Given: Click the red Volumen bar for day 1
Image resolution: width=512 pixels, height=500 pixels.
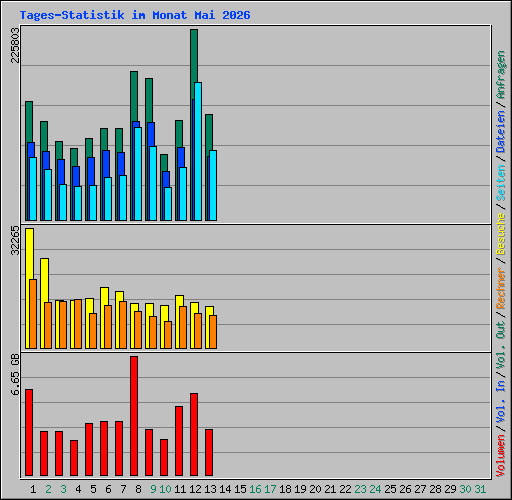Looking at the screenshot, I should tap(29, 432).
